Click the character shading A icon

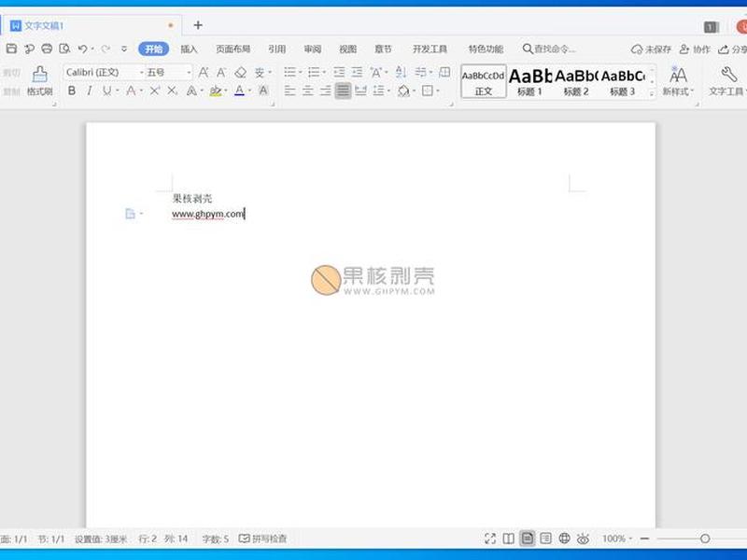click(x=263, y=91)
